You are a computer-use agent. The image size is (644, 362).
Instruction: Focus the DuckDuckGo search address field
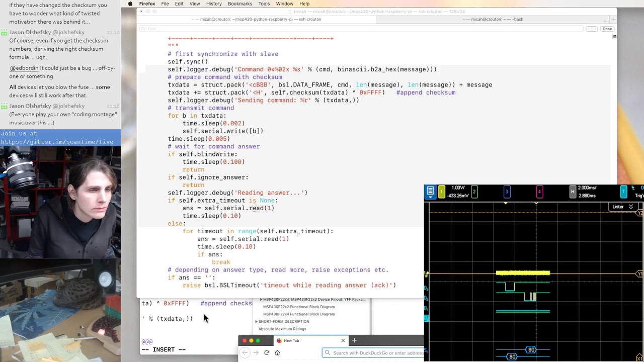point(377,353)
